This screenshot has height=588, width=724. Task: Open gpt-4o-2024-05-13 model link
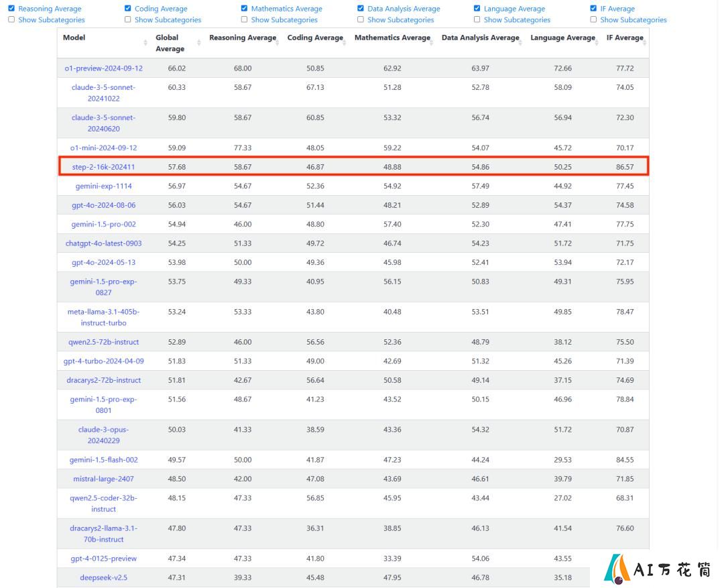(103, 262)
